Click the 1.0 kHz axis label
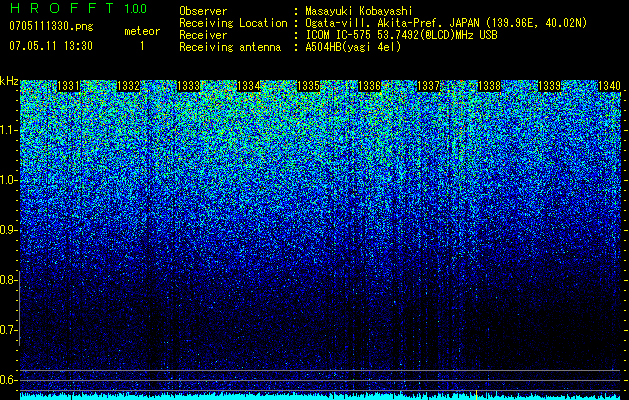This screenshot has height=400, width=629. click(8, 180)
